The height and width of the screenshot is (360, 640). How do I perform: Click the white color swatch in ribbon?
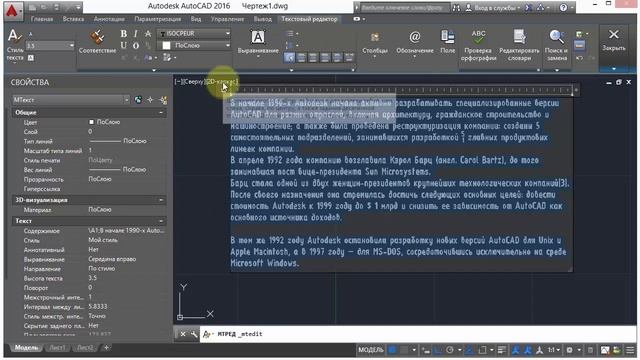[x=166, y=46]
